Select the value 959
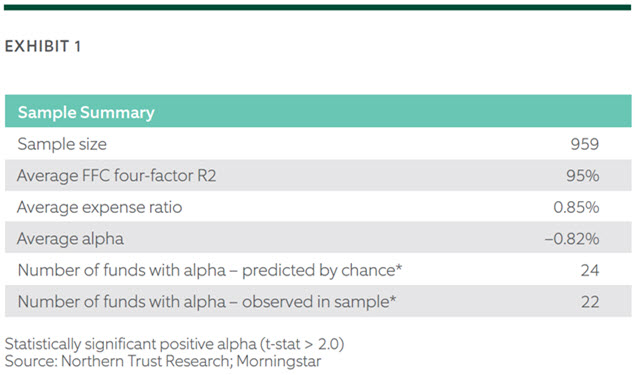The image size is (640, 375). click(584, 144)
